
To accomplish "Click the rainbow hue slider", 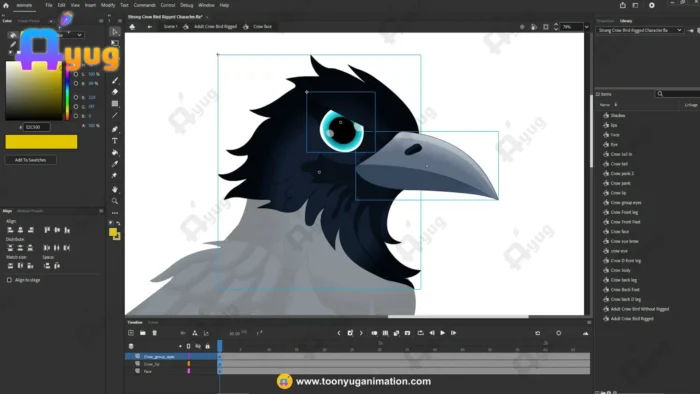I will (x=67, y=91).
